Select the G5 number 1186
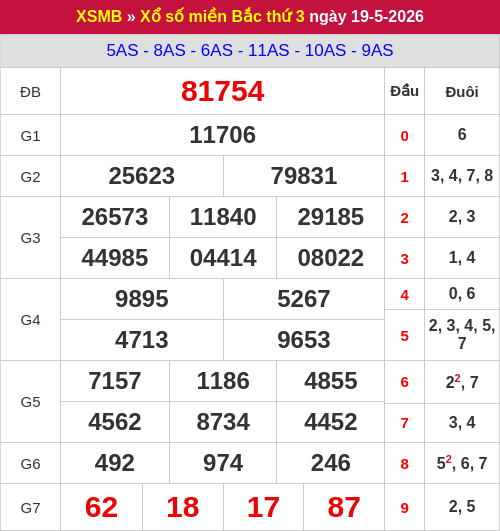Screen dimensions: 500x531 pos(223,381)
